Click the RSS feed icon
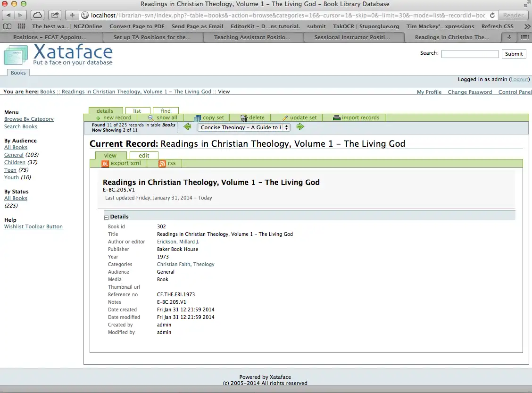Screen dimensions: 532x393 point(162,164)
